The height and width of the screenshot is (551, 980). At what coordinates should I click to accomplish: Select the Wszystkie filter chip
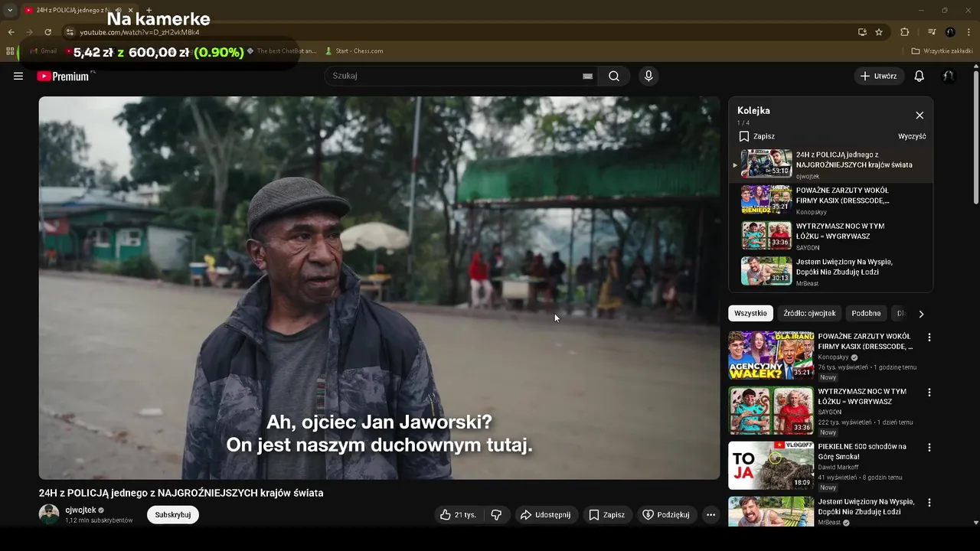pos(750,313)
